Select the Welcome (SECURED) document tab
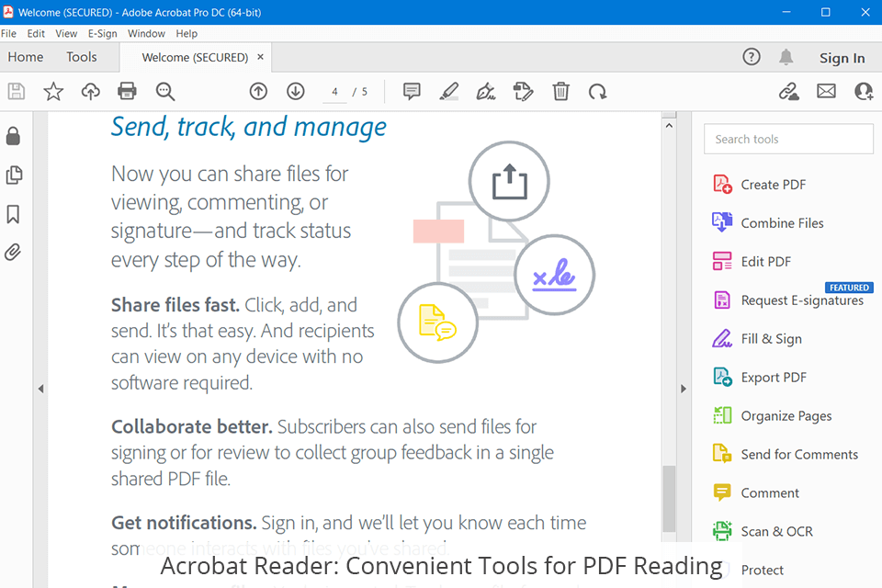 coord(195,57)
